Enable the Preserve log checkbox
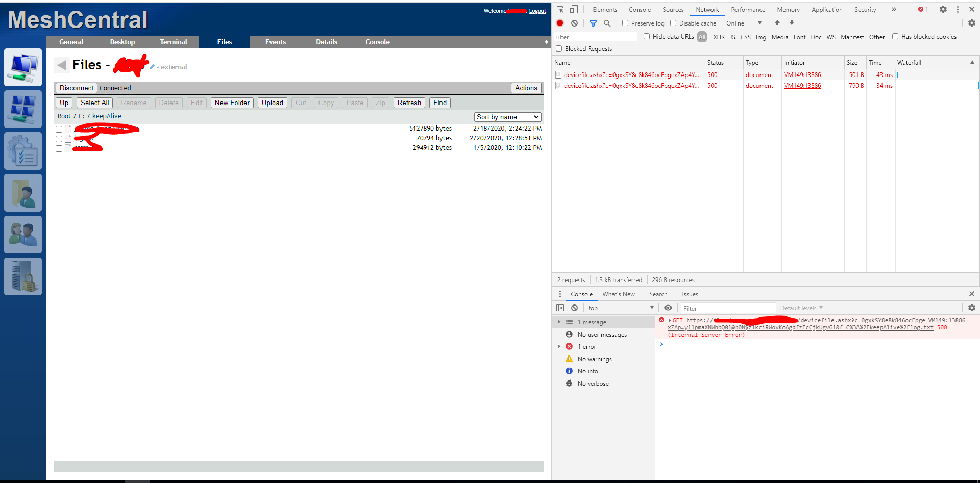Image resolution: width=980 pixels, height=483 pixels. (625, 23)
